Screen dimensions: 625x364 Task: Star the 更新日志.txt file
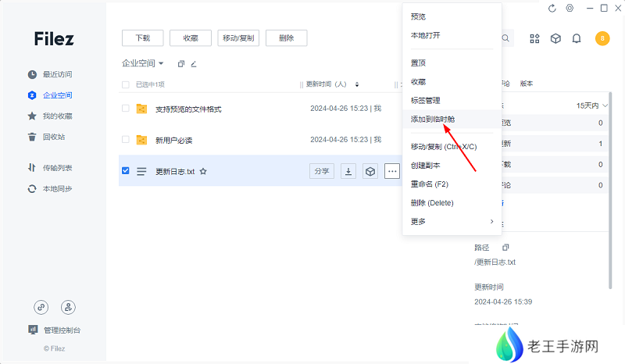coord(203,171)
